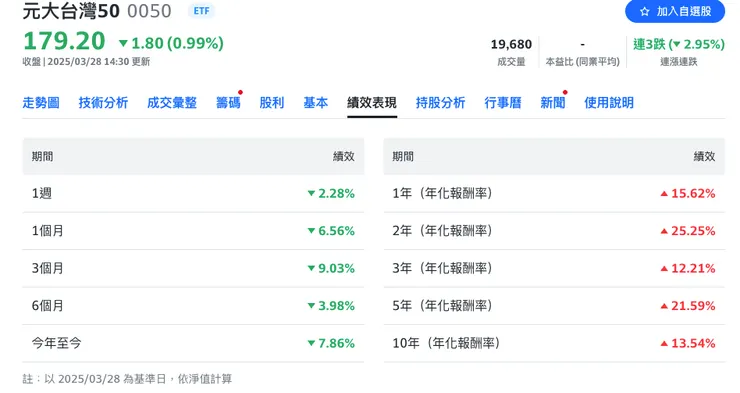
Task: Switch to the 技術分析 tab
Action: click(103, 102)
